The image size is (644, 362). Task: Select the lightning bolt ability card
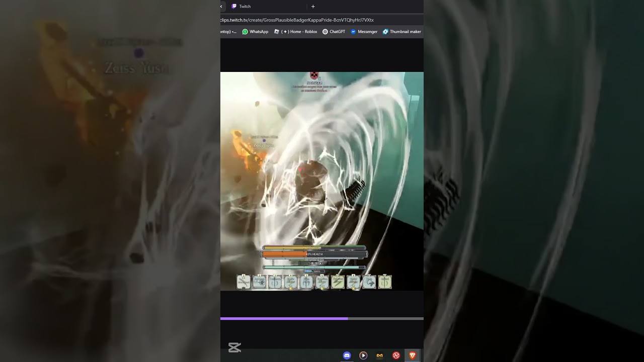click(x=338, y=282)
